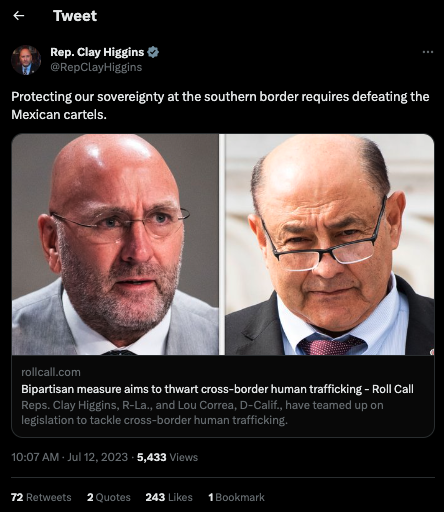Viewport: 444px width, 512px height.
Task: Open Rep. Clay Higgins profile avatar
Action: (x=26, y=60)
